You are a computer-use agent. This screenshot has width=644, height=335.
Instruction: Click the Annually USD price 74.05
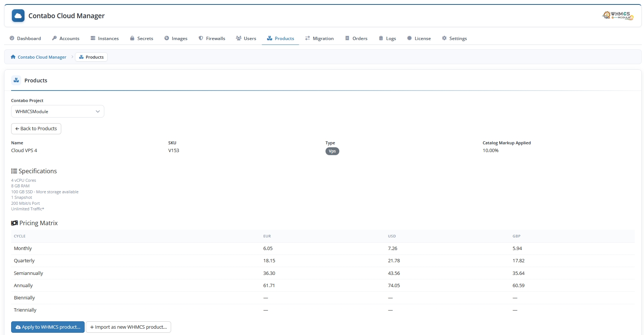pyautogui.click(x=394, y=285)
